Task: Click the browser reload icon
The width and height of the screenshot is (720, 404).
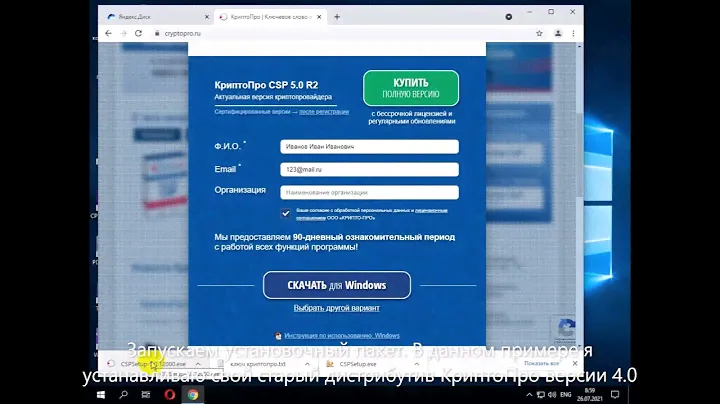Action: pos(138,33)
